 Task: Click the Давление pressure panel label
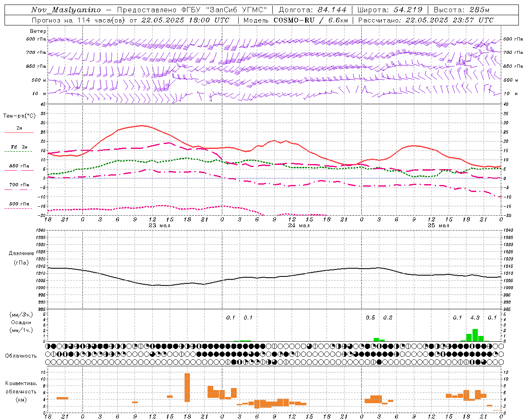pyautogui.click(x=21, y=253)
